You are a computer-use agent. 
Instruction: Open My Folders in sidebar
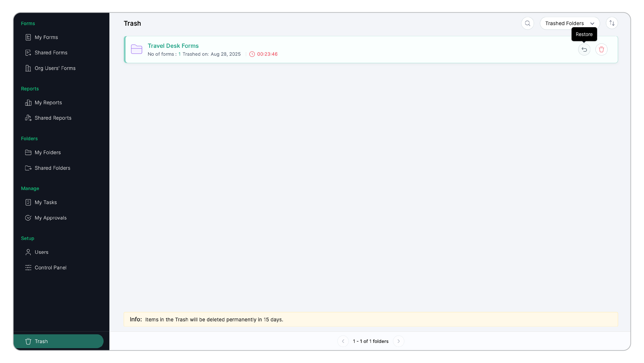point(48,153)
